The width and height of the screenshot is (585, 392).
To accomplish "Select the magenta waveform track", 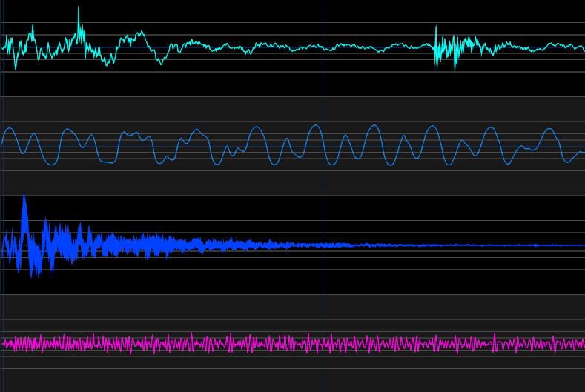I will point(294,344).
